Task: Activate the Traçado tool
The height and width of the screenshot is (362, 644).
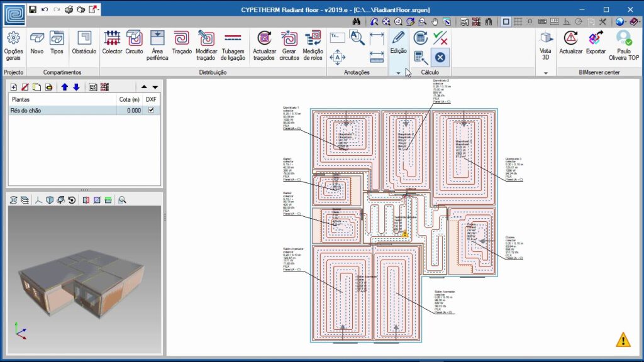Action: [182, 43]
